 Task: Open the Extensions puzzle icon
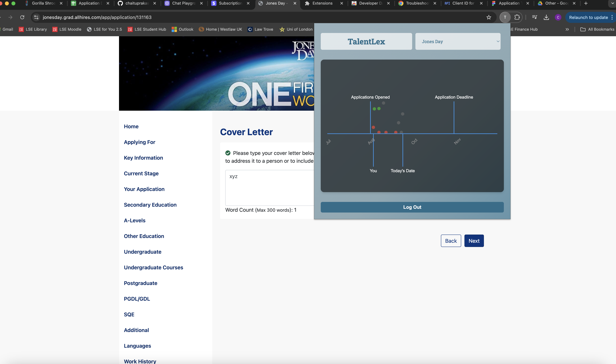[517, 17]
